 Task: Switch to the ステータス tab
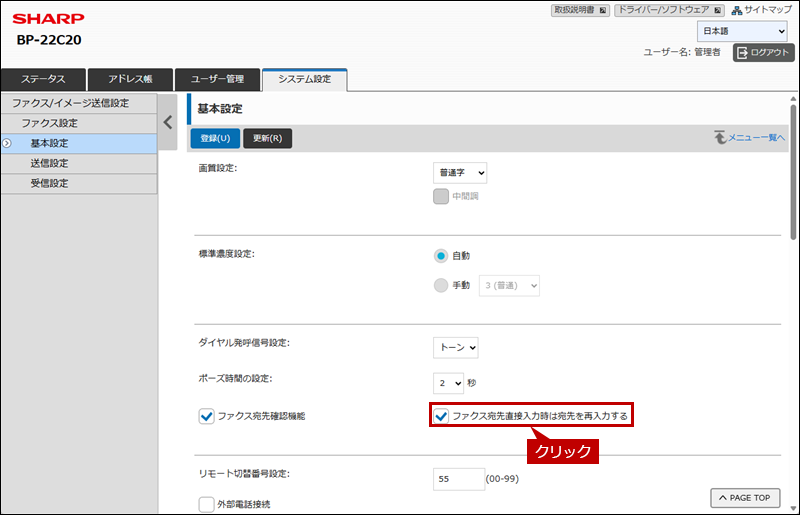click(43, 79)
